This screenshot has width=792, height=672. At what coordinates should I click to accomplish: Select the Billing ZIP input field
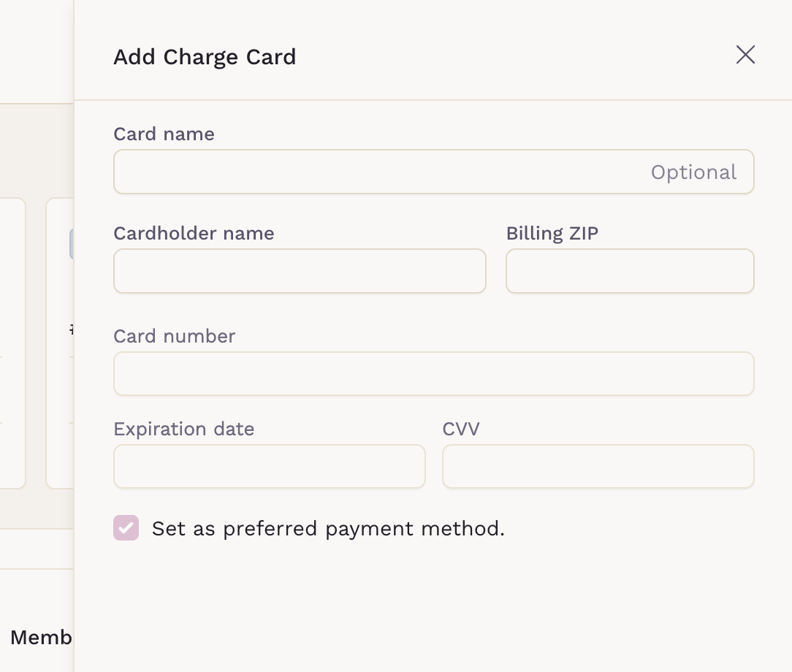630,271
